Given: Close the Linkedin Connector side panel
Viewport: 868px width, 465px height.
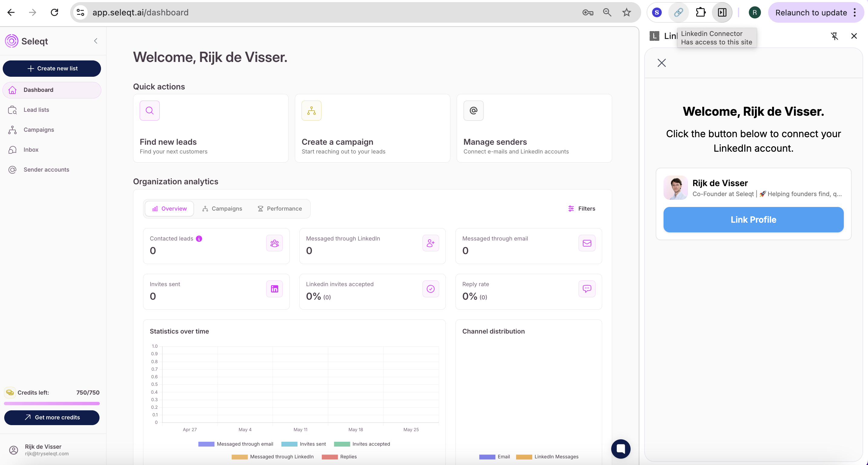Looking at the screenshot, I should (x=854, y=36).
